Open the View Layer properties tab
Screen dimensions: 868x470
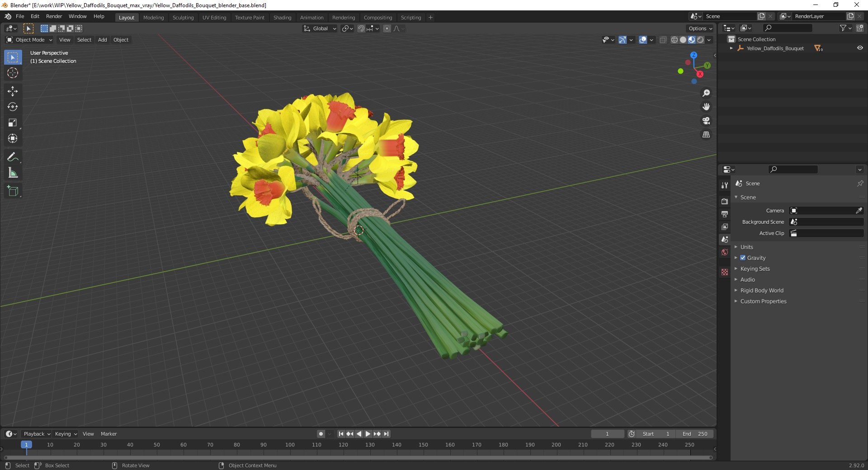tap(725, 226)
